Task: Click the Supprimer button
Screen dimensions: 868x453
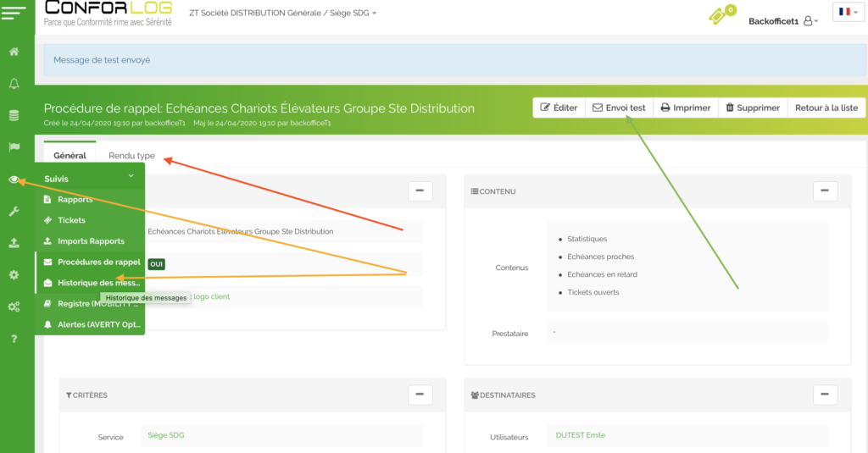Action: tap(751, 108)
